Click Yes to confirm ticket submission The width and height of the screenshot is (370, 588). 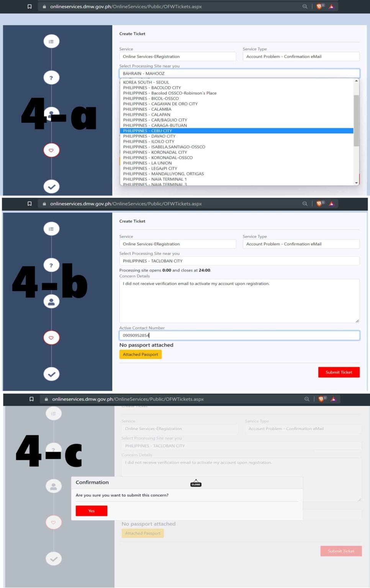91,511
